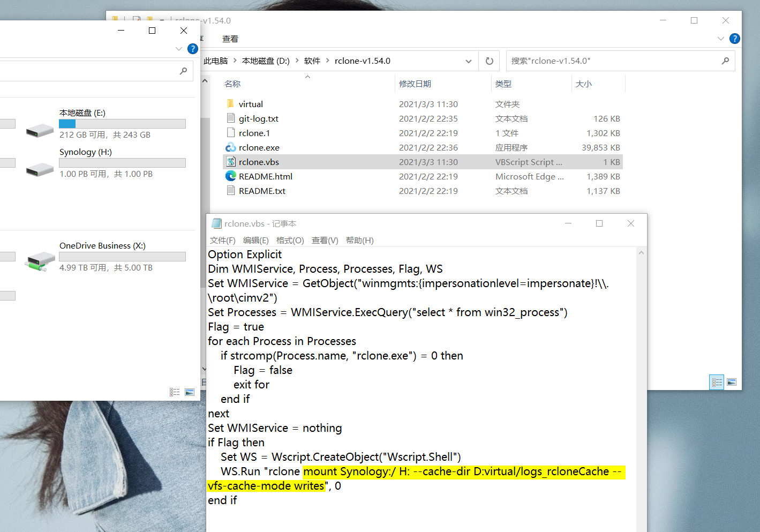The height and width of the screenshot is (532, 760).
Task: Switch left Explorer to large icons view
Action: coord(190,392)
